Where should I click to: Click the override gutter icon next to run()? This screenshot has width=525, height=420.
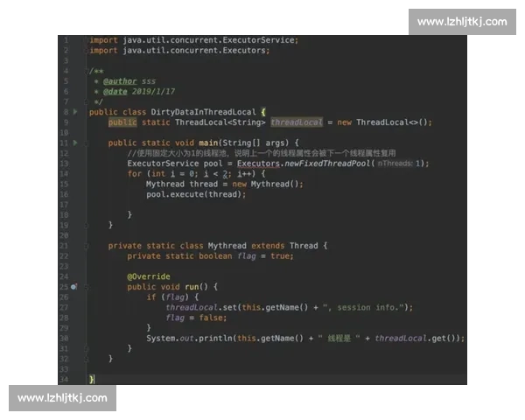point(74,286)
